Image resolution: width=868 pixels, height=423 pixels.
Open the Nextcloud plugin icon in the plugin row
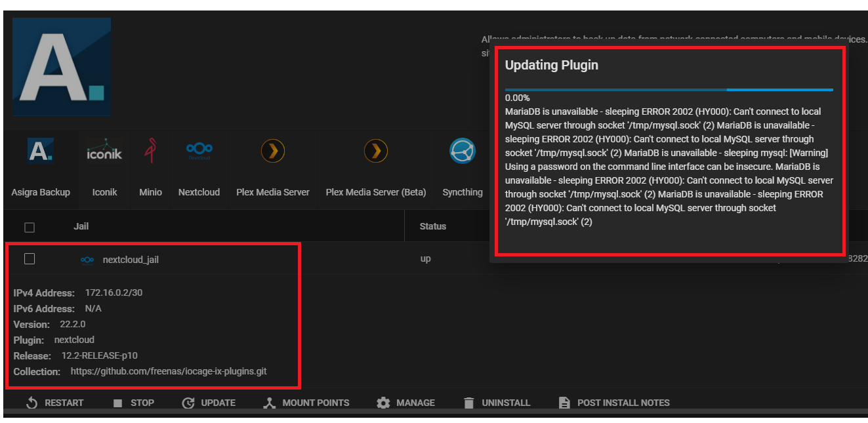pos(199,151)
